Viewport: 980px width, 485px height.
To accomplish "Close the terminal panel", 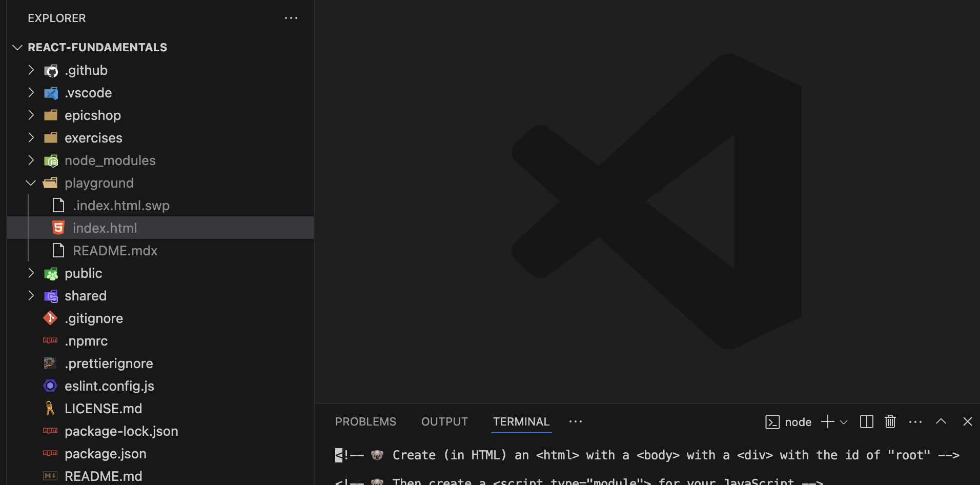I will tap(967, 421).
